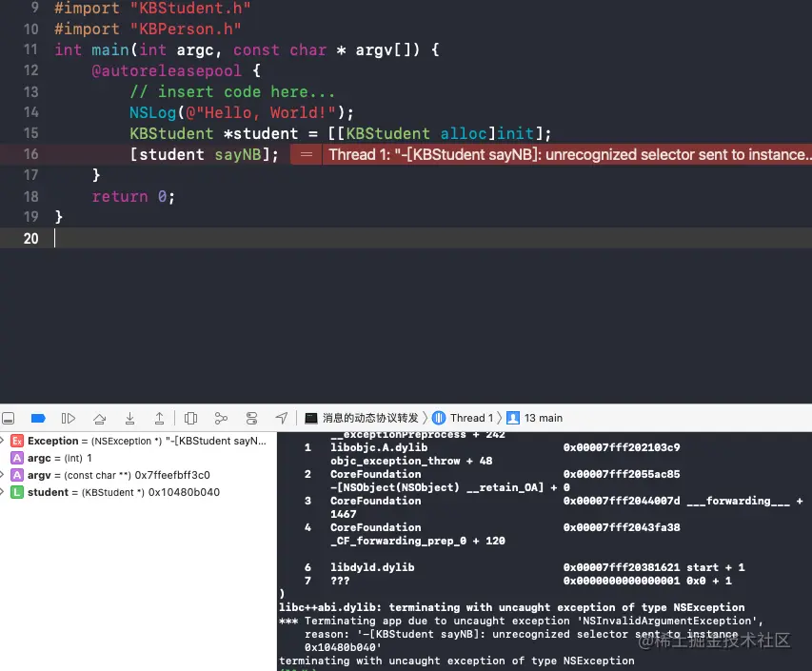
Task: Open Debug View Hierarchy
Action: (190, 418)
